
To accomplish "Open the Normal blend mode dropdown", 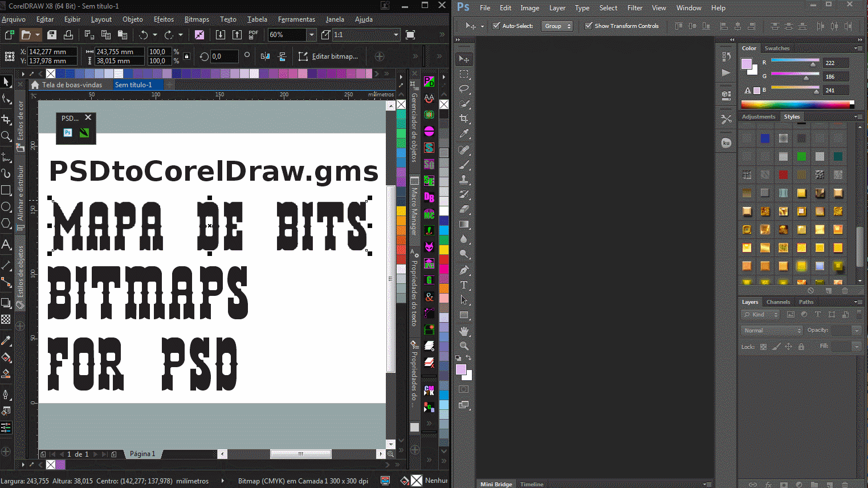I will [x=771, y=330].
